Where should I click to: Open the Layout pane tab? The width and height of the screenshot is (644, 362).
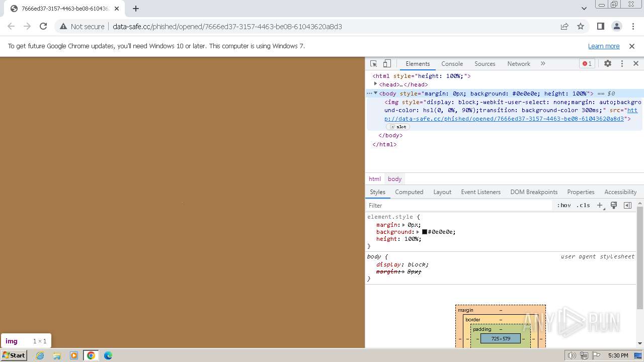tap(442, 192)
